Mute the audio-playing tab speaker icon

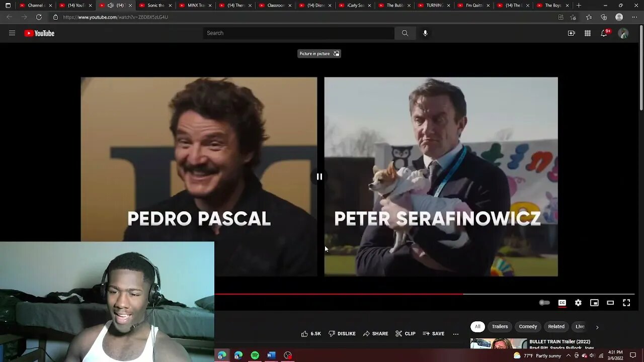coord(111,5)
